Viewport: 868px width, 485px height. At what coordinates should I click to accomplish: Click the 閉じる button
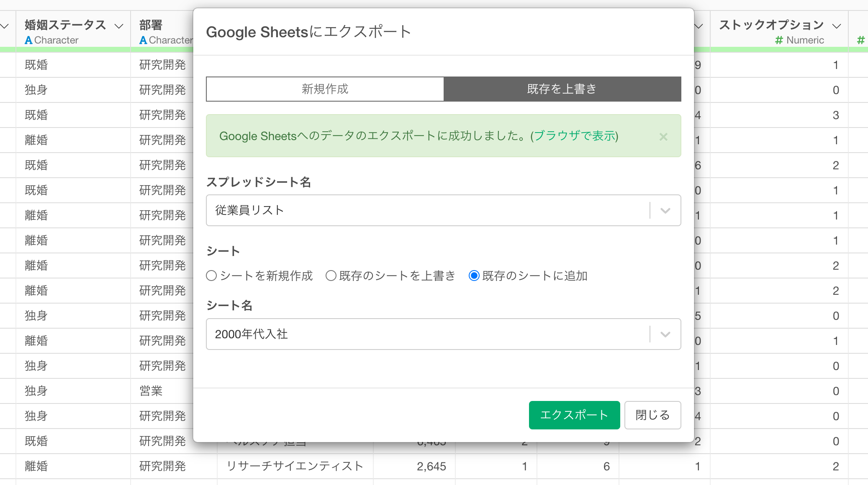pos(652,415)
